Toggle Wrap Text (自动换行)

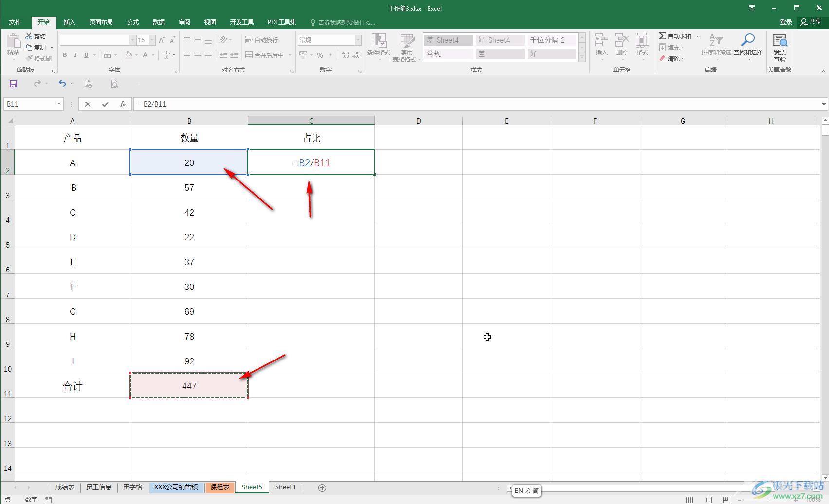point(262,40)
